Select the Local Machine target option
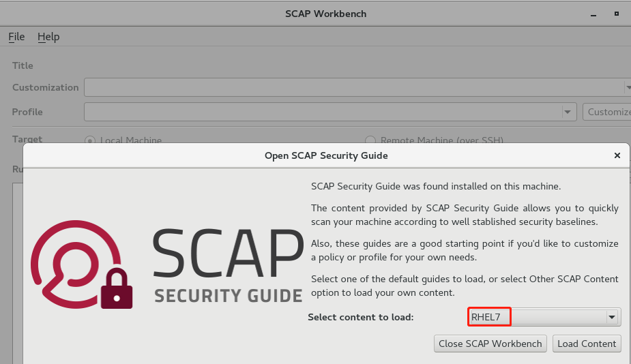 tap(89, 140)
